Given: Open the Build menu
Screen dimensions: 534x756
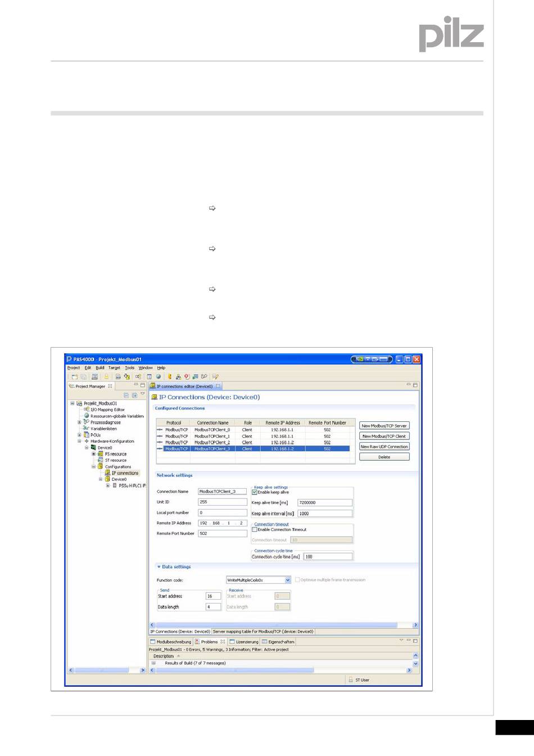Looking at the screenshot, I should (x=99, y=368).
